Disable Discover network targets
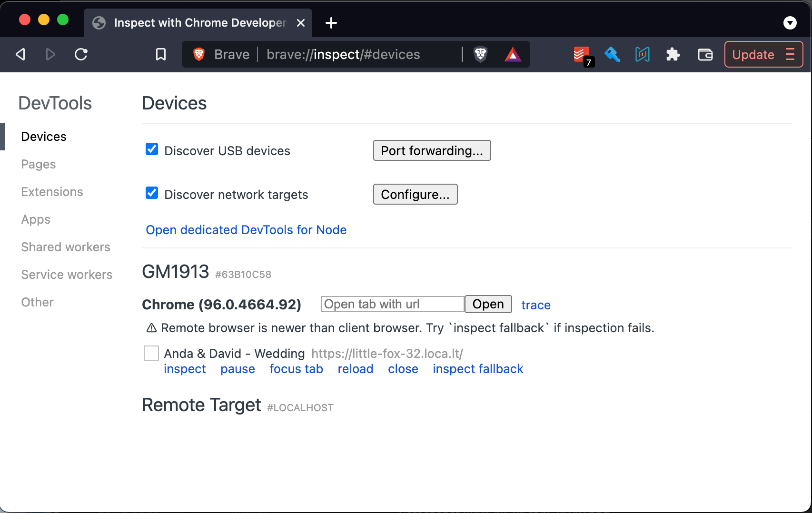The width and height of the screenshot is (812, 513). 151,193
